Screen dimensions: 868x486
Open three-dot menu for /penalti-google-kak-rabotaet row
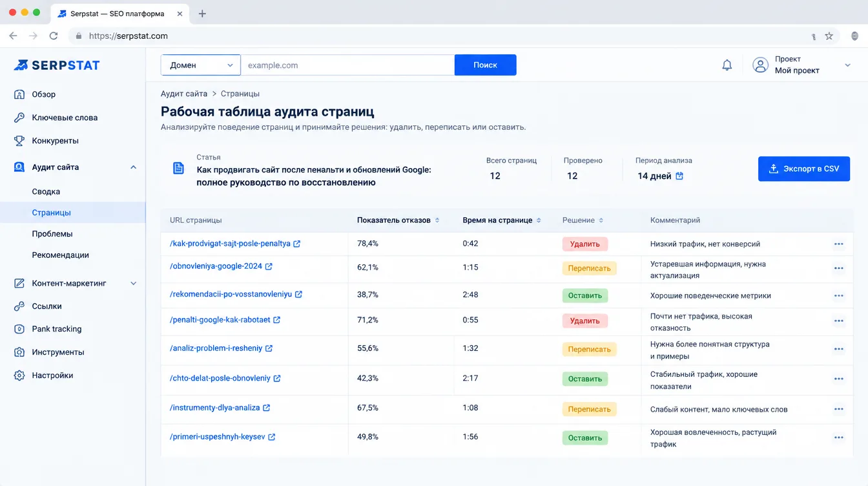838,321
